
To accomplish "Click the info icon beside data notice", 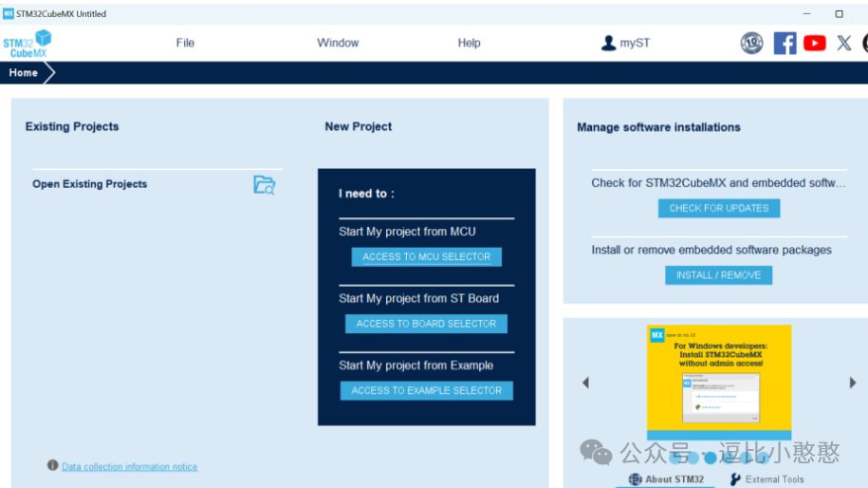I will (52, 465).
